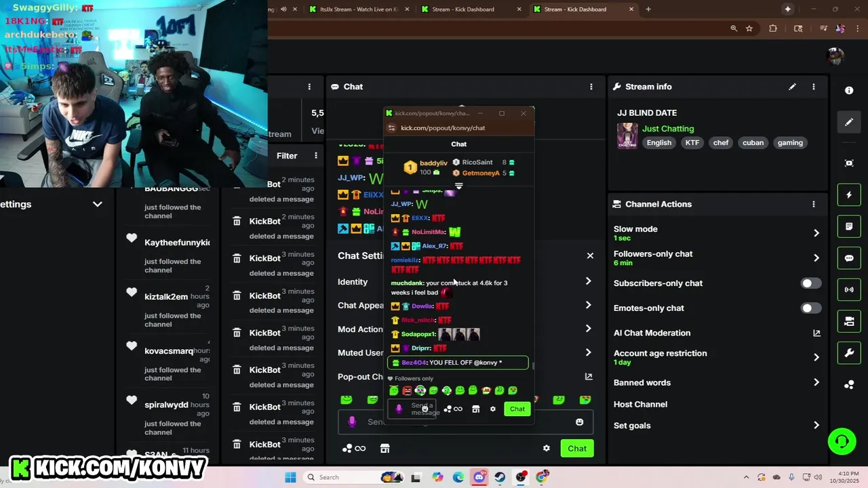
Task: Click the angry red emote in the popout chat
Action: coord(407,390)
